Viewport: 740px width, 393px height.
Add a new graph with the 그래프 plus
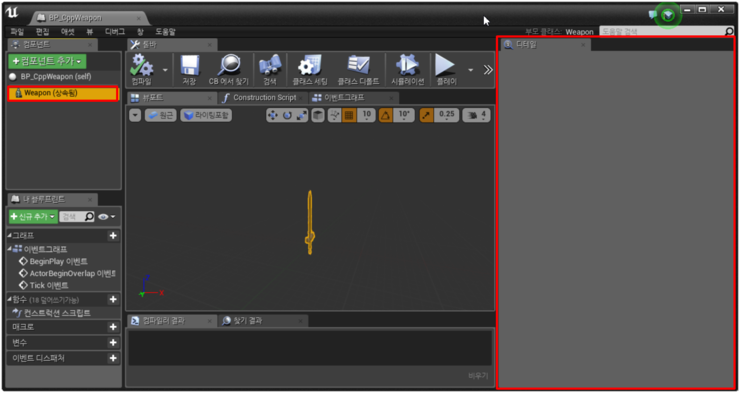click(113, 235)
